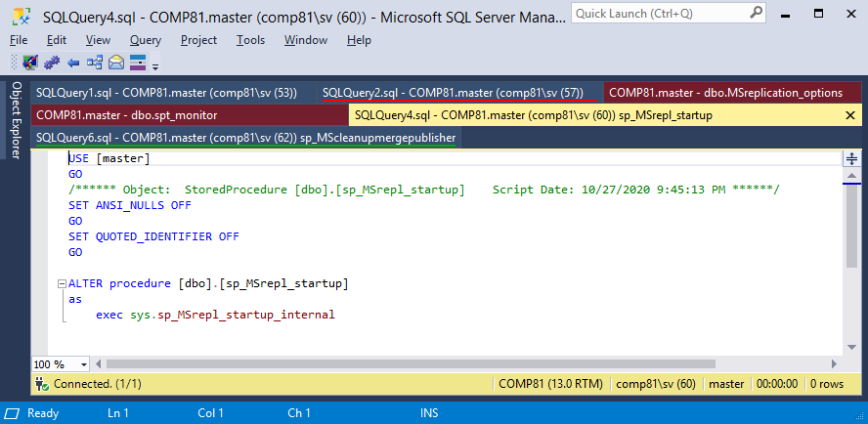Open the dbo.spt_monitor tab
This screenshot has height=424, width=868.
point(127,115)
